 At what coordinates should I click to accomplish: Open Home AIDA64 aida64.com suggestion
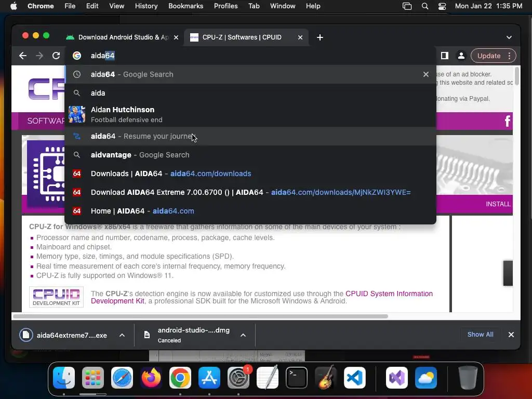pos(250,211)
